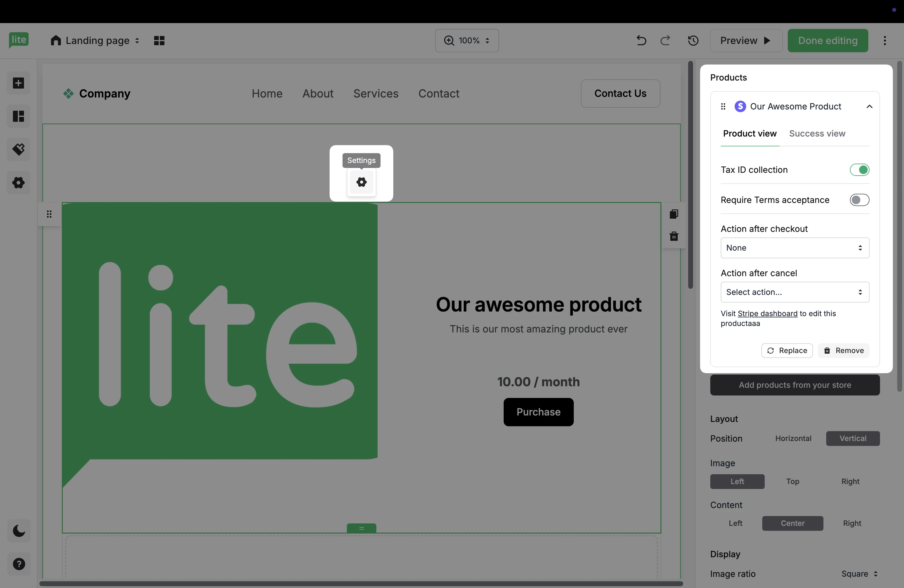Switch to Success view tab
The width and height of the screenshot is (904, 588).
coord(817,134)
